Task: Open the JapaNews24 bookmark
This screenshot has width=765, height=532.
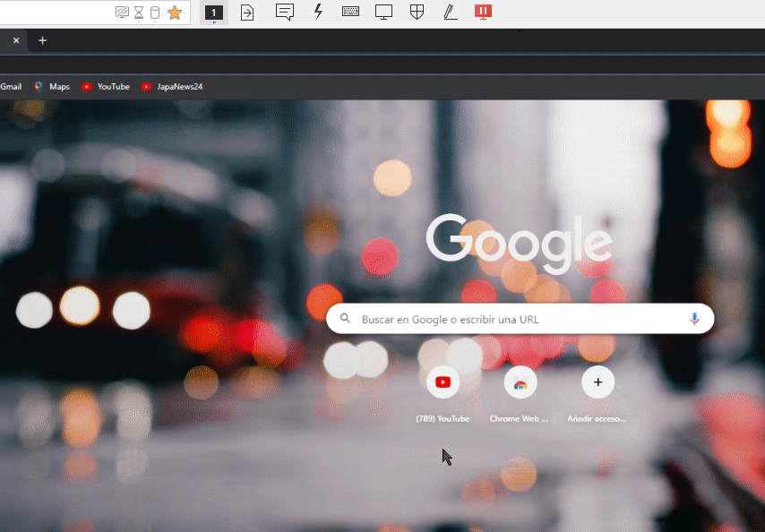Action: click(172, 87)
